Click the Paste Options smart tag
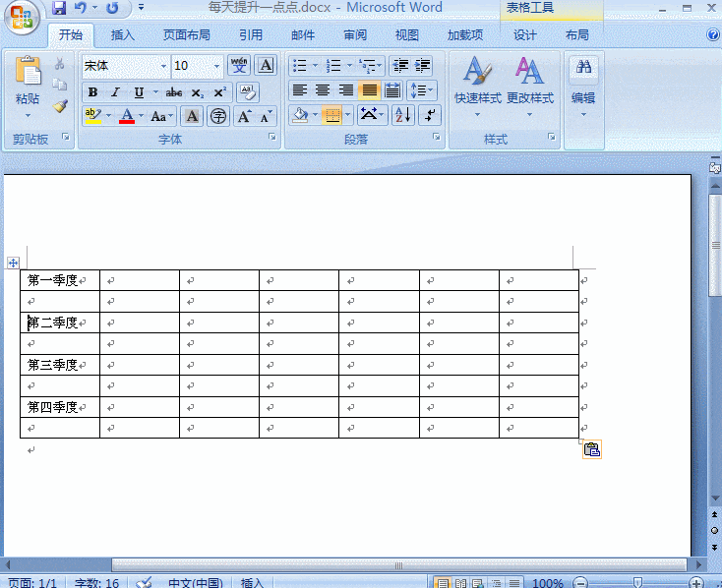 592,449
